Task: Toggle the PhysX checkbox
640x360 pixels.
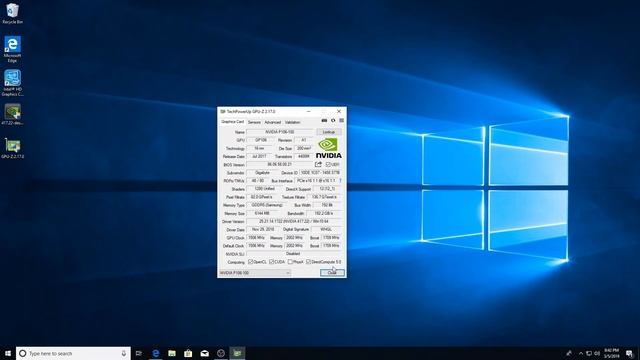Action: [290, 262]
